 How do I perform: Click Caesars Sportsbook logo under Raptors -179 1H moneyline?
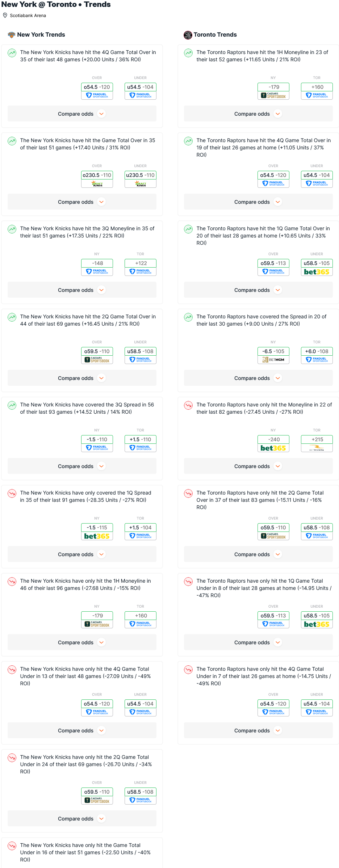273,96
